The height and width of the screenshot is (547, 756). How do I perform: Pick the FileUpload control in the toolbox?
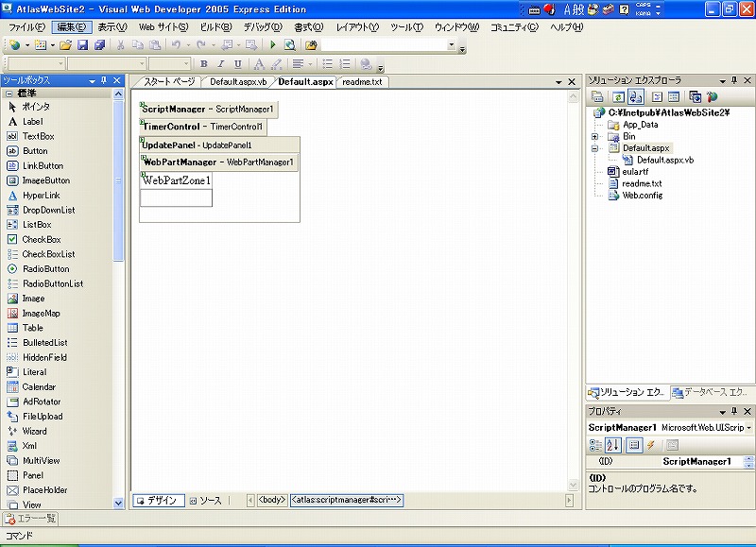pos(35,417)
